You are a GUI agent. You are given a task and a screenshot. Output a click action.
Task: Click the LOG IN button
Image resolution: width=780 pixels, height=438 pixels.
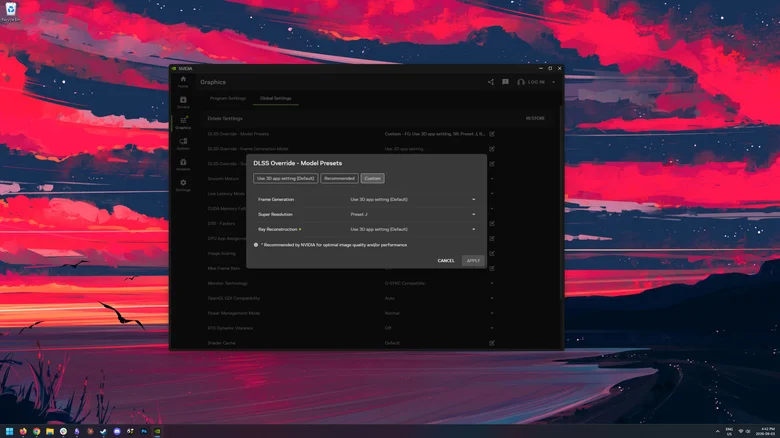pyautogui.click(x=531, y=82)
